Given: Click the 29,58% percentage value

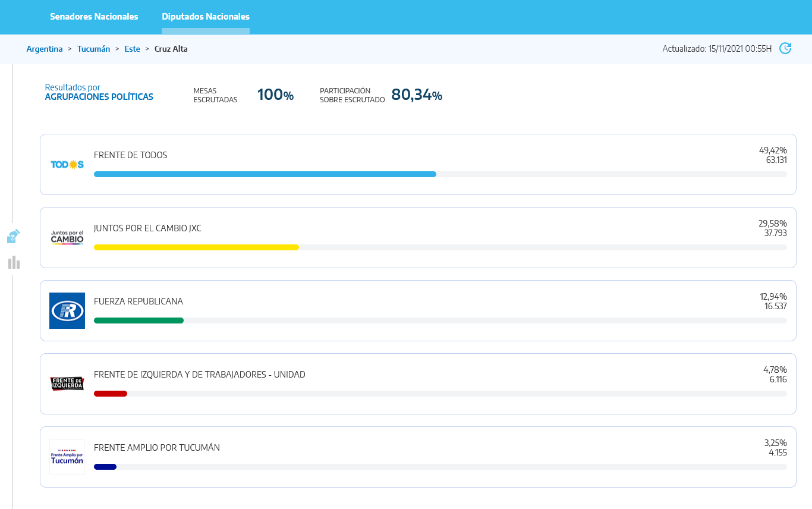Looking at the screenshot, I should (773, 224).
